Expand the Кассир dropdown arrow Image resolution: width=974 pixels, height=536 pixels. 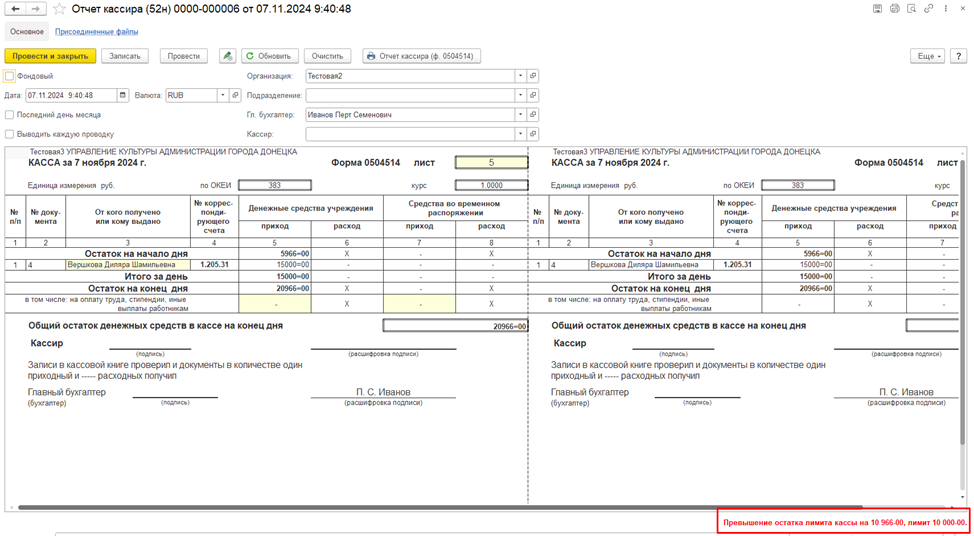[521, 134]
